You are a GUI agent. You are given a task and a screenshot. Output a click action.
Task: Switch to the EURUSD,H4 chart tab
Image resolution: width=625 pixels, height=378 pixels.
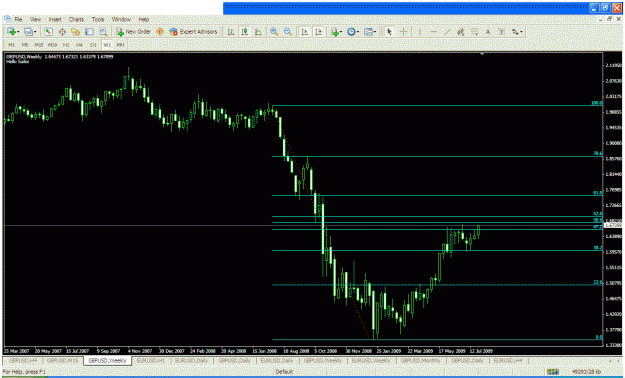point(508,360)
